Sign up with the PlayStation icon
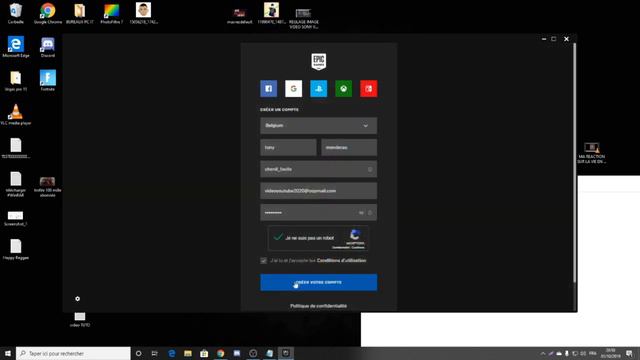 318,89
